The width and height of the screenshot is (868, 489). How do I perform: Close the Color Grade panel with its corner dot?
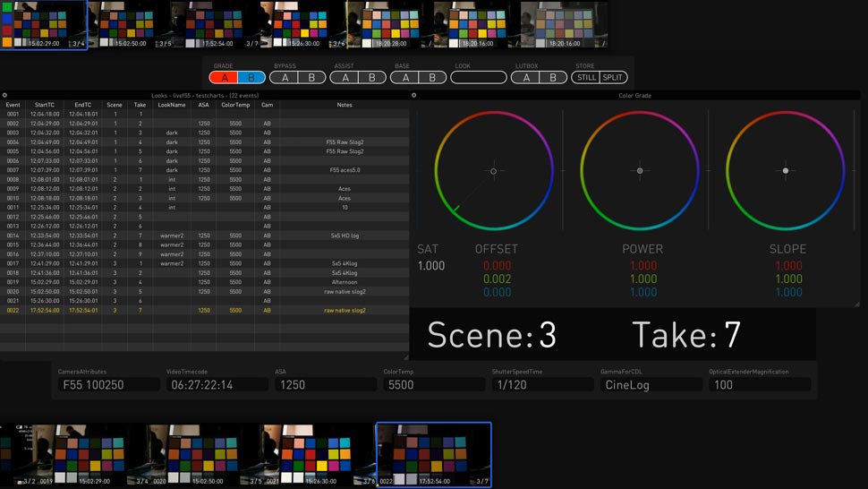(x=414, y=95)
